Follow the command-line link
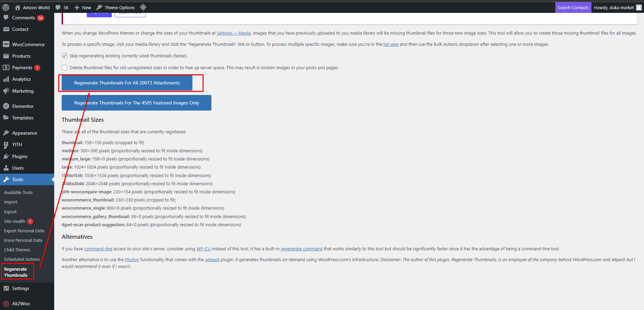The image size is (644, 310). pyautogui.click(x=98, y=249)
